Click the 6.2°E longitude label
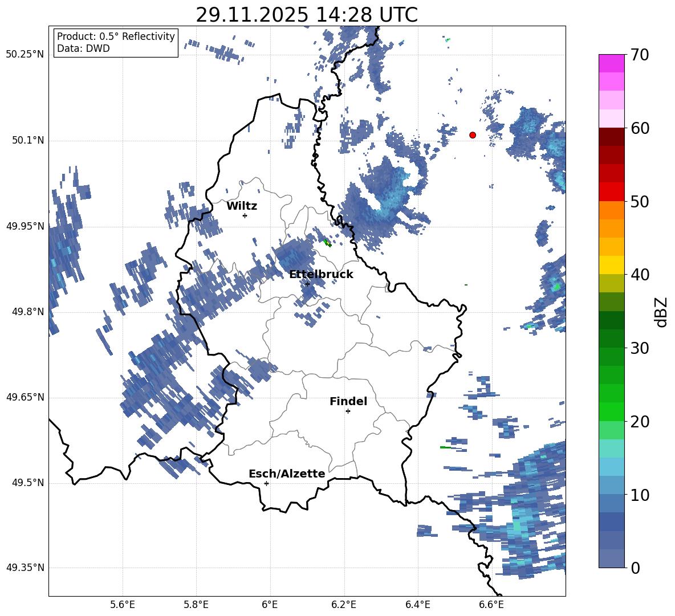The width and height of the screenshot is (675, 616). (344, 605)
